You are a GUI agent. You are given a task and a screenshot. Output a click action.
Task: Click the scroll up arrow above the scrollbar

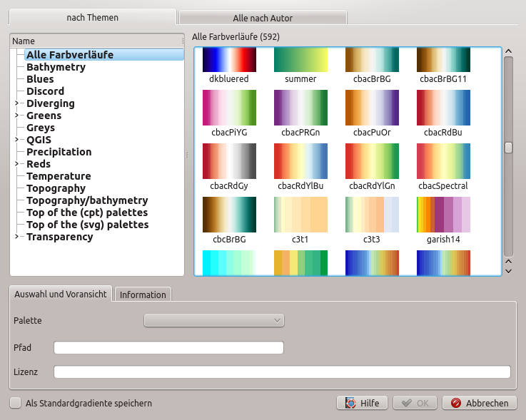[x=509, y=51]
